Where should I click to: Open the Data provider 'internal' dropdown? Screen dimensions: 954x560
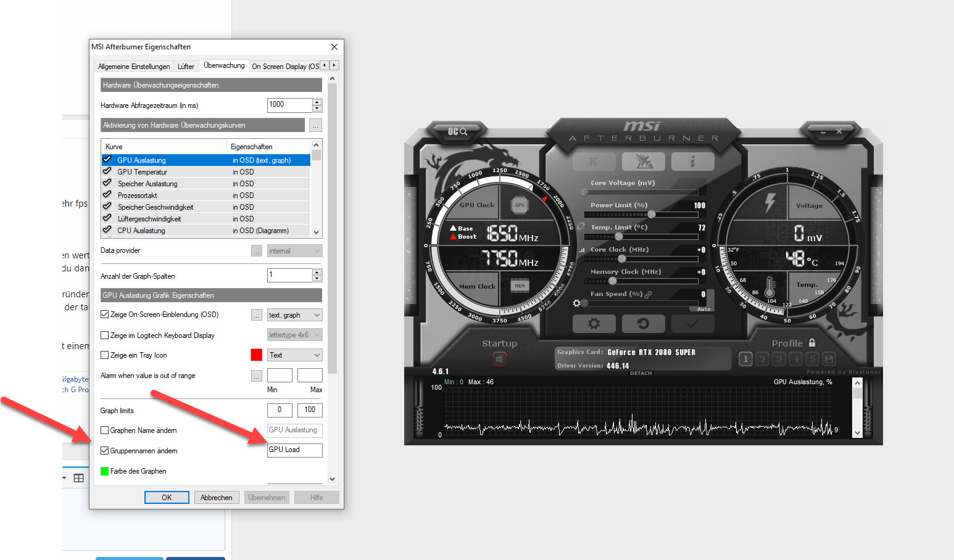coord(294,251)
